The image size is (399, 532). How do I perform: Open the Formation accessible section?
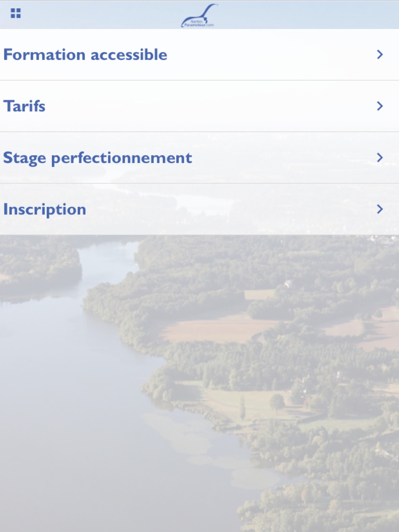[85, 55]
